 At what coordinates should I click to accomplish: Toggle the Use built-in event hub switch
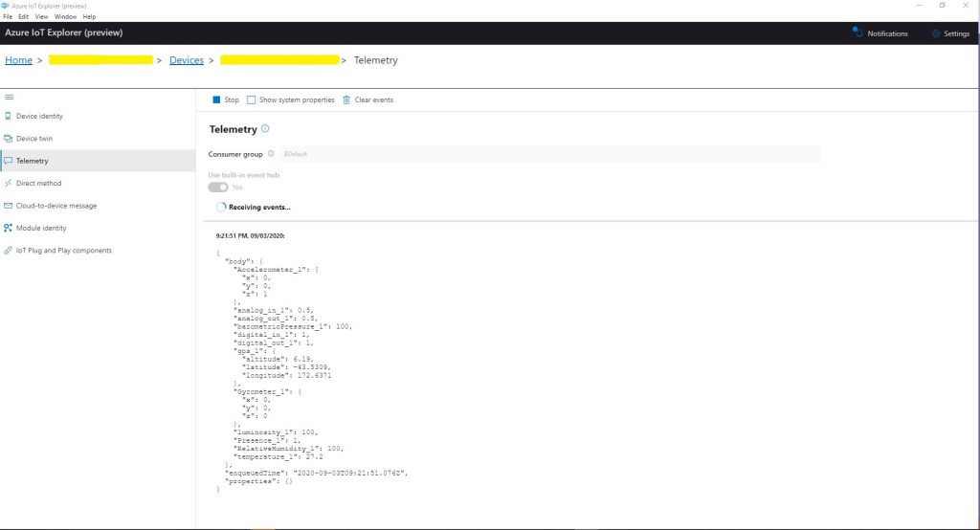click(218, 188)
